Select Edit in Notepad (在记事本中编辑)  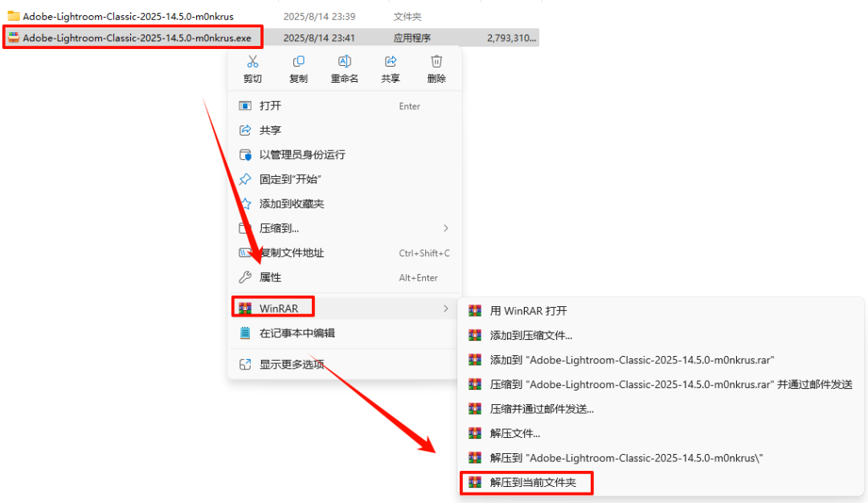point(344,333)
